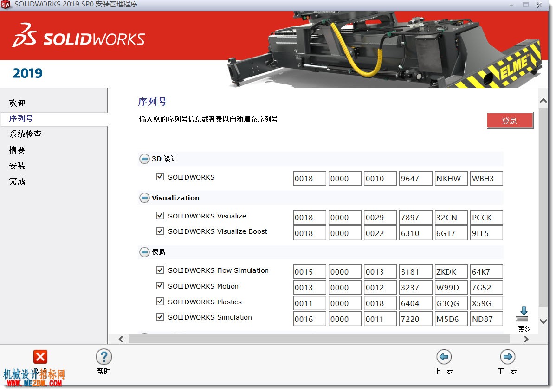Viewport: 556px width, 392px height.
Task: Click the 帮助 label
Action: [103, 371]
